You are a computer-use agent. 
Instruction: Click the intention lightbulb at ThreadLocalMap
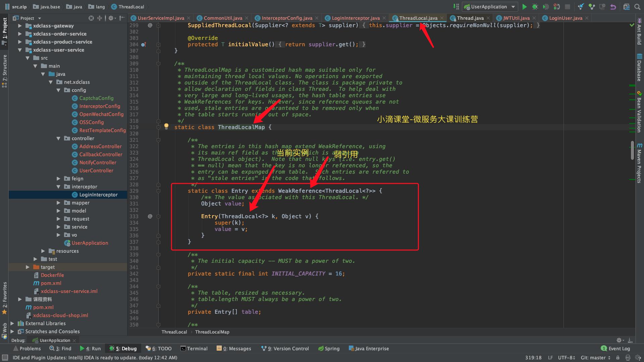[x=166, y=126]
